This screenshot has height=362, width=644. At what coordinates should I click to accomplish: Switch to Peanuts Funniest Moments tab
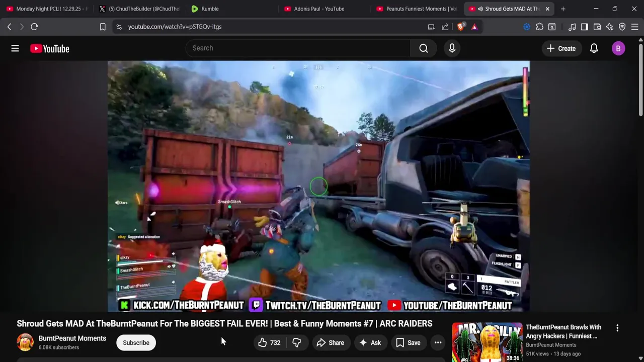tap(417, 9)
